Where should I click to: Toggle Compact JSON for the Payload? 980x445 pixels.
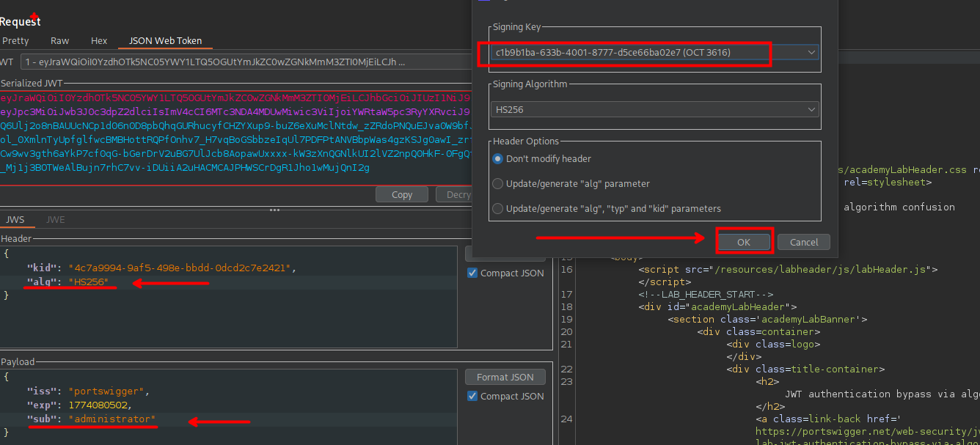(472, 397)
